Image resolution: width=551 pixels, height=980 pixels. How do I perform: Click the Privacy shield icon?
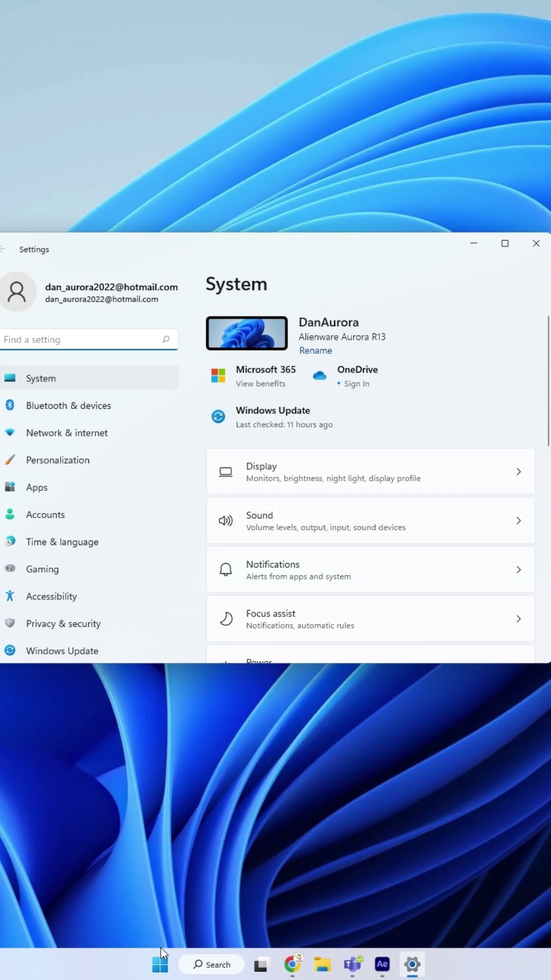pos(10,623)
